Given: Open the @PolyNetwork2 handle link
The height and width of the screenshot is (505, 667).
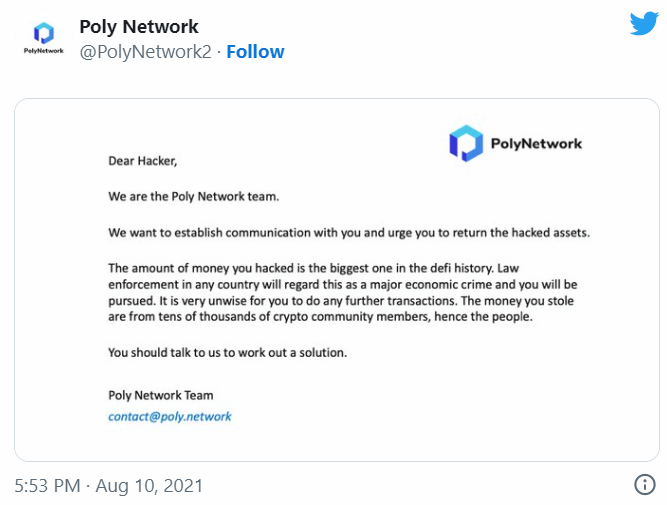Looking at the screenshot, I should [146, 52].
